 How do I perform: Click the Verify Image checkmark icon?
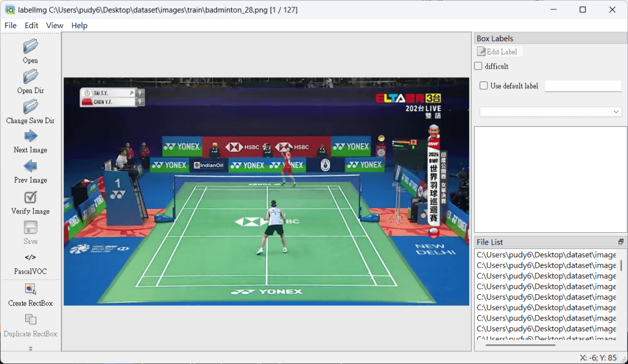pyautogui.click(x=30, y=197)
